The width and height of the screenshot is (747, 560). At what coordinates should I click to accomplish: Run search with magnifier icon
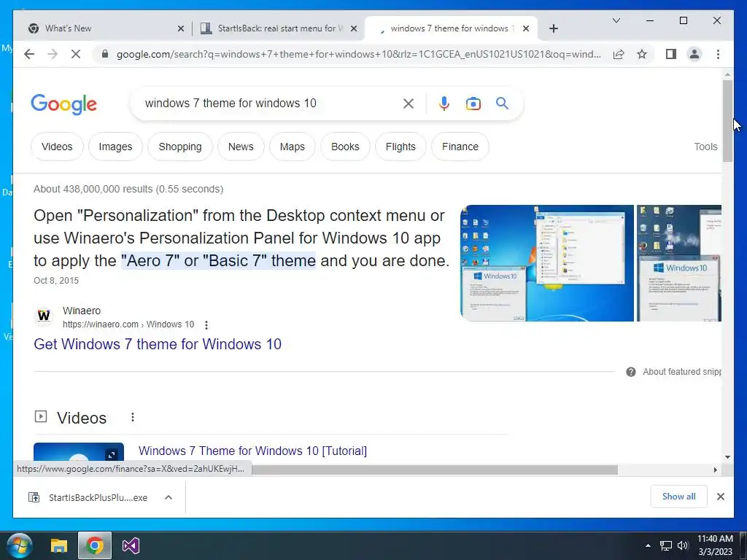502,103
